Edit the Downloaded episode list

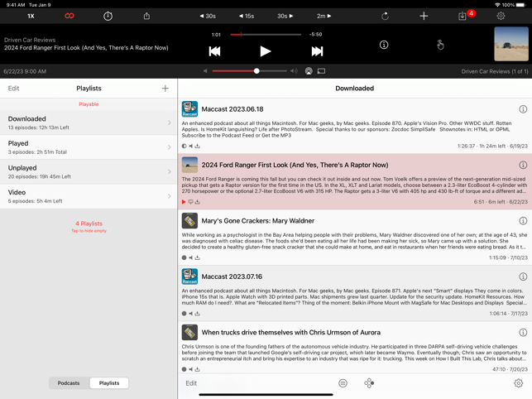(191, 383)
